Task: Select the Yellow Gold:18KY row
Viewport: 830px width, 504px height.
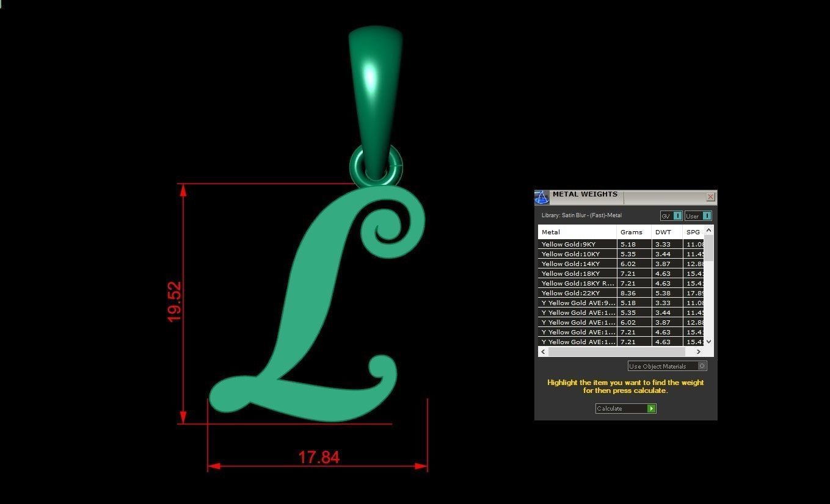Action: click(621, 273)
